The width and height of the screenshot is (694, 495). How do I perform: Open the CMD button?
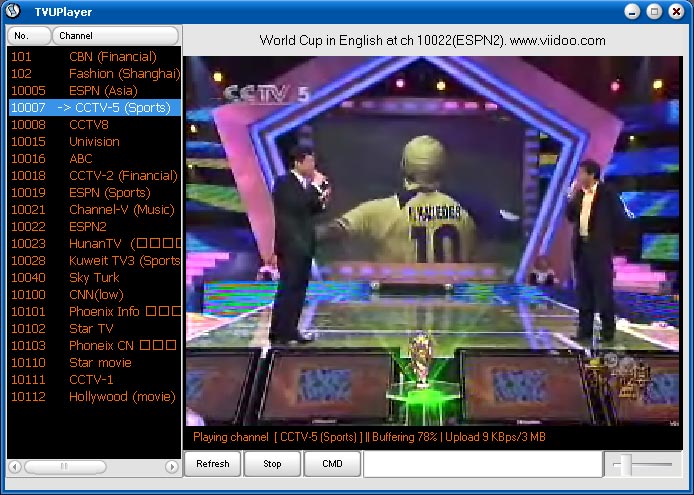(x=332, y=464)
